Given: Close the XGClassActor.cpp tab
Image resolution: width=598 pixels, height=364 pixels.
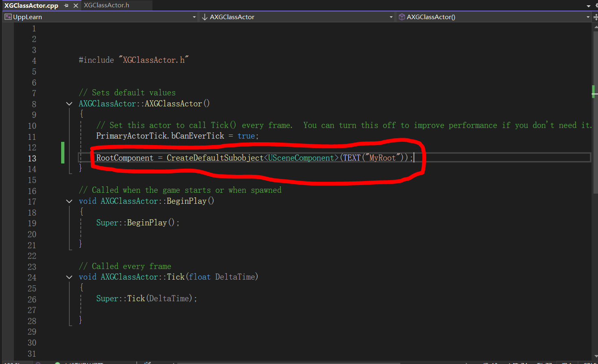Looking at the screenshot, I should (76, 6).
